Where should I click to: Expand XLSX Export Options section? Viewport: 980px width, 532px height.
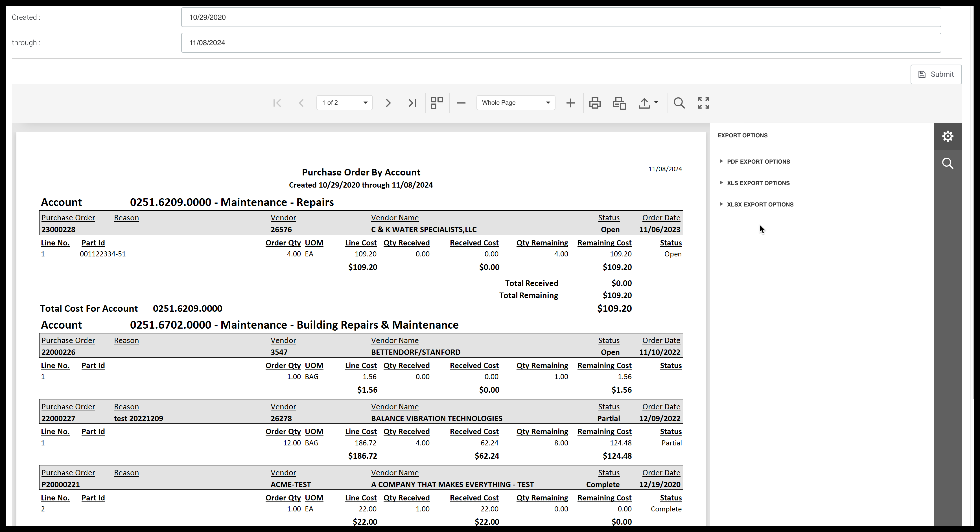[760, 205]
